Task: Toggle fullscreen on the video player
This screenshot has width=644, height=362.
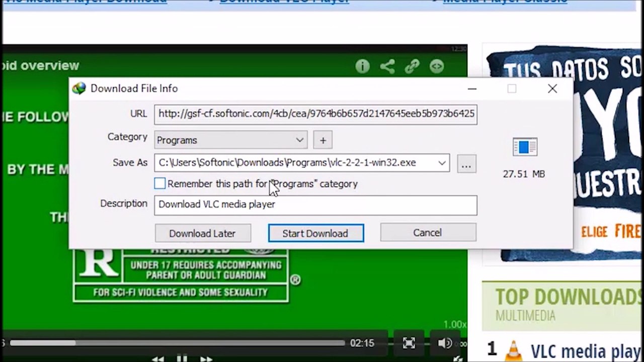Action: click(x=409, y=343)
